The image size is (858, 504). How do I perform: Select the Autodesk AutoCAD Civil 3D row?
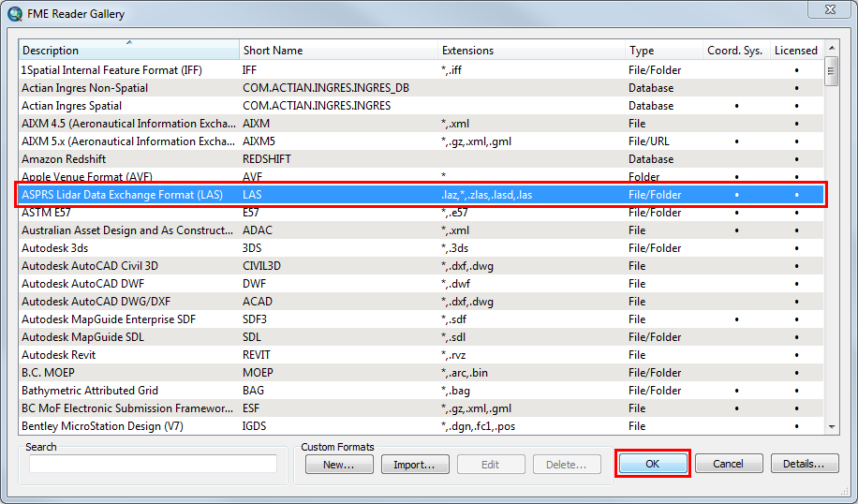click(x=421, y=265)
